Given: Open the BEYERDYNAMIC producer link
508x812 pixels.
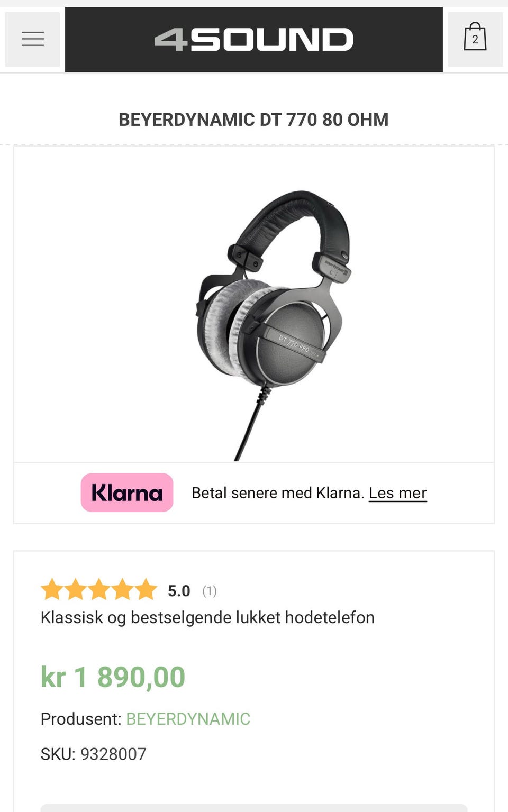Looking at the screenshot, I should point(188,719).
